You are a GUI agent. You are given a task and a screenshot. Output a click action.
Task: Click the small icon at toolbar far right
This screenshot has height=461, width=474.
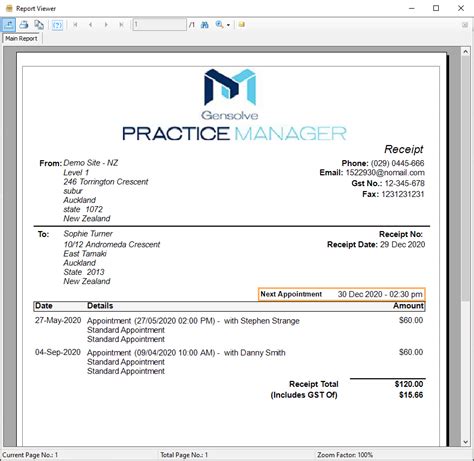[x=465, y=25]
